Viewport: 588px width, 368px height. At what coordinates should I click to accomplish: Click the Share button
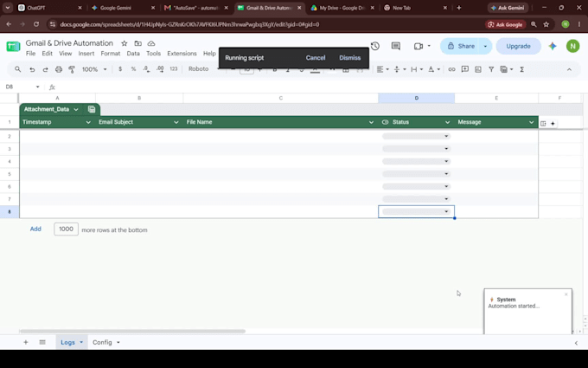pos(461,46)
